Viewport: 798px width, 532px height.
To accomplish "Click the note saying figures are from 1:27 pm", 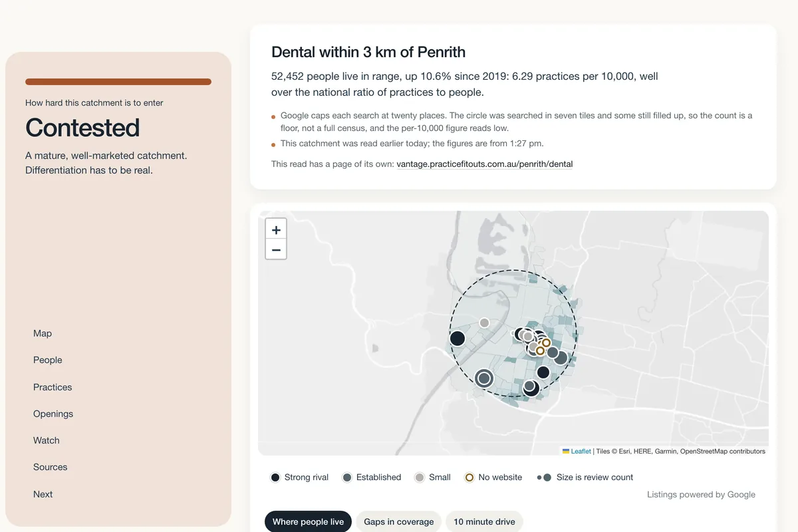I will pos(412,144).
